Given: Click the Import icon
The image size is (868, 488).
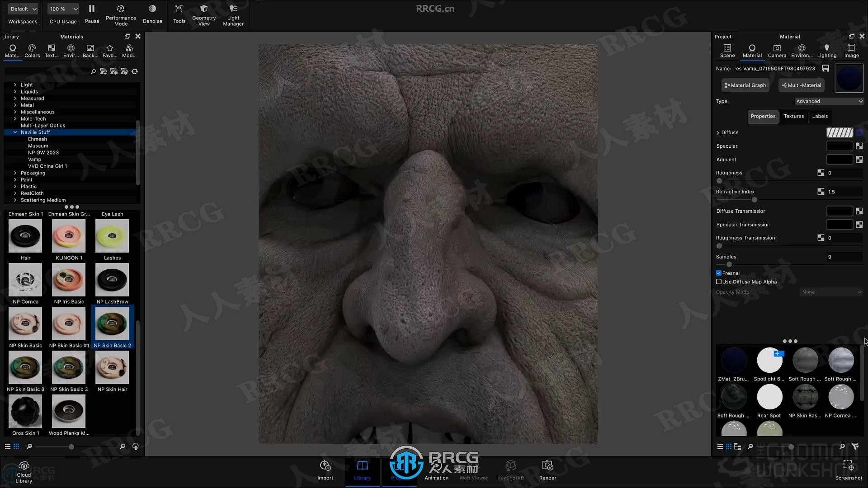Looking at the screenshot, I should coord(325,466).
